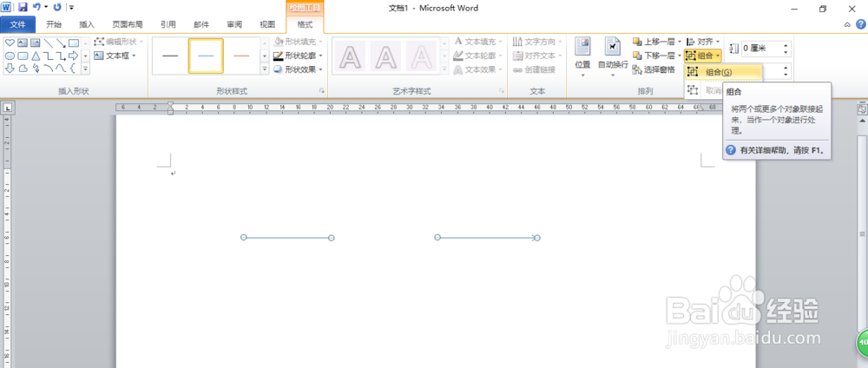Open the 文件 (File) tab
Viewport: 868px width, 368px height.
17,24
